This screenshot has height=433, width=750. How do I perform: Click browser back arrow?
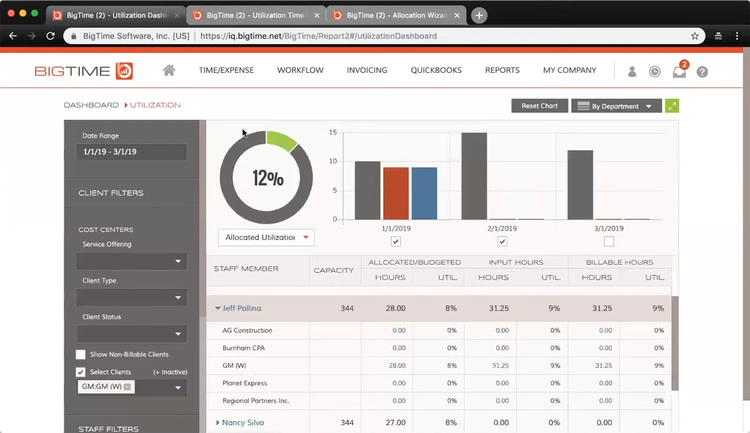click(x=13, y=36)
